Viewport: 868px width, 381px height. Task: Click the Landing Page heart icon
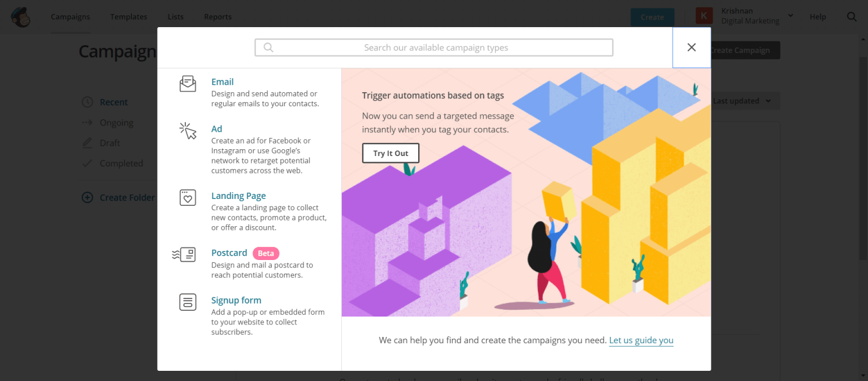pyautogui.click(x=188, y=198)
